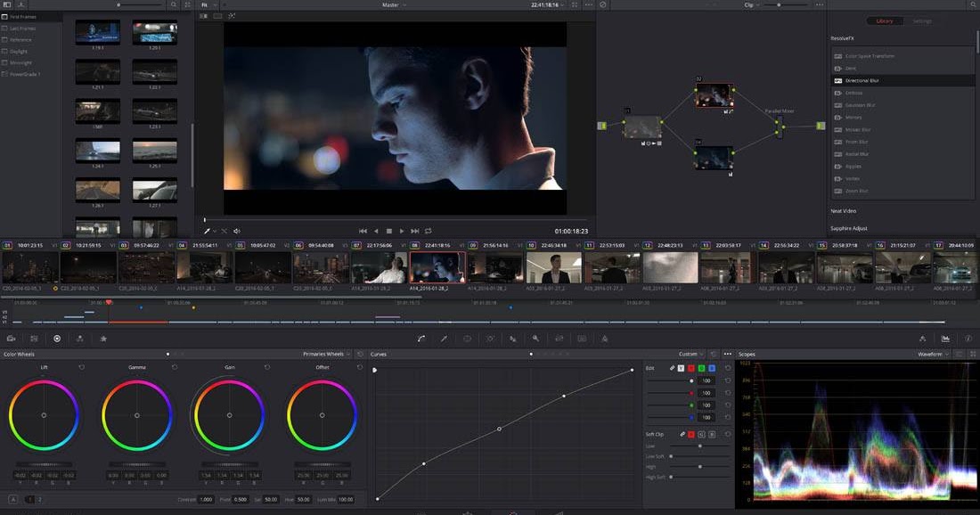The width and height of the screenshot is (980, 515).
Task: Select clip 10 thumbnail in timeline strip
Action: pos(553,267)
